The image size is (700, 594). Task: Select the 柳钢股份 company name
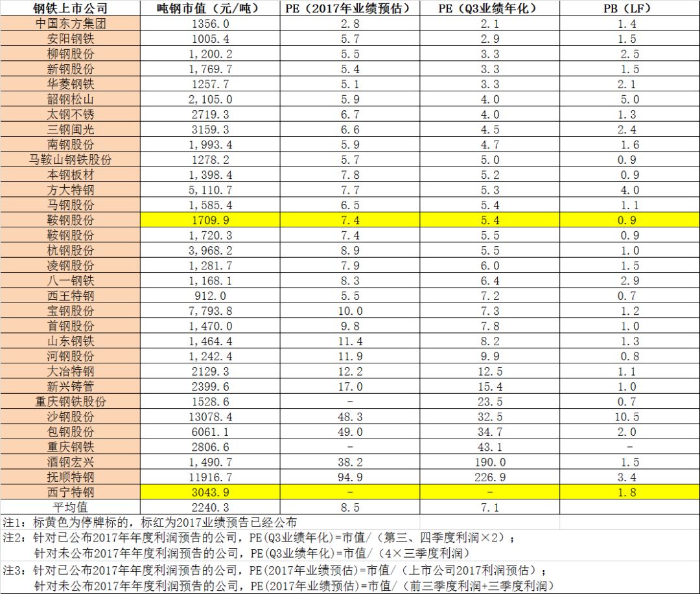pyautogui.click(x=70, y=54)
